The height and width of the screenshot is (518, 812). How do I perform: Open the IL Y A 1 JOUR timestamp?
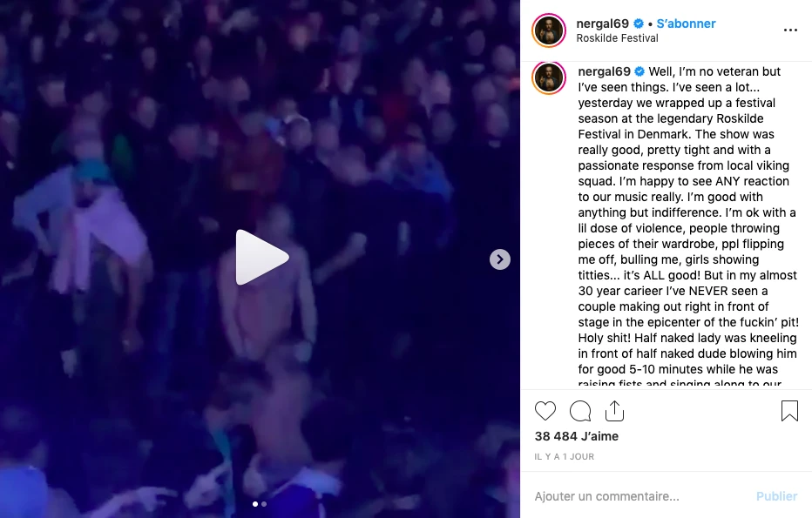click(x=565, y=456)
